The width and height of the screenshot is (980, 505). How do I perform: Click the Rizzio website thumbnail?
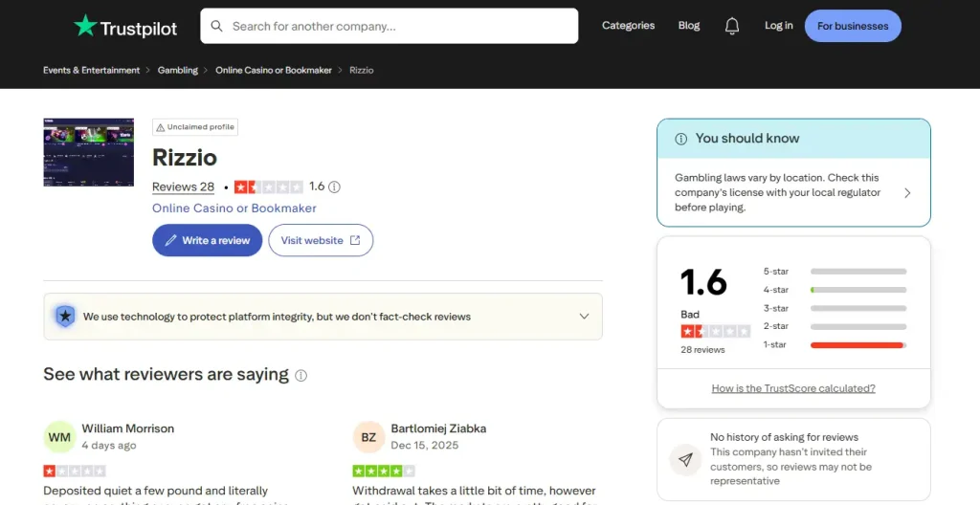click(88, 152)
